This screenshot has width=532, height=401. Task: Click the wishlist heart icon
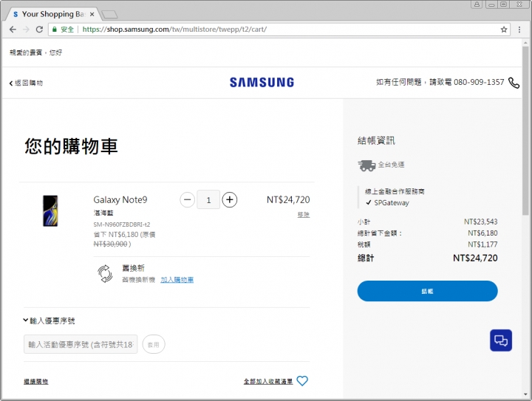click(302, 380)
